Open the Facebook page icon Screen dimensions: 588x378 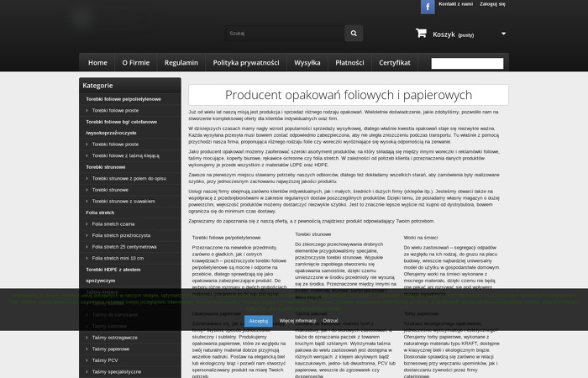coord(428,7)
